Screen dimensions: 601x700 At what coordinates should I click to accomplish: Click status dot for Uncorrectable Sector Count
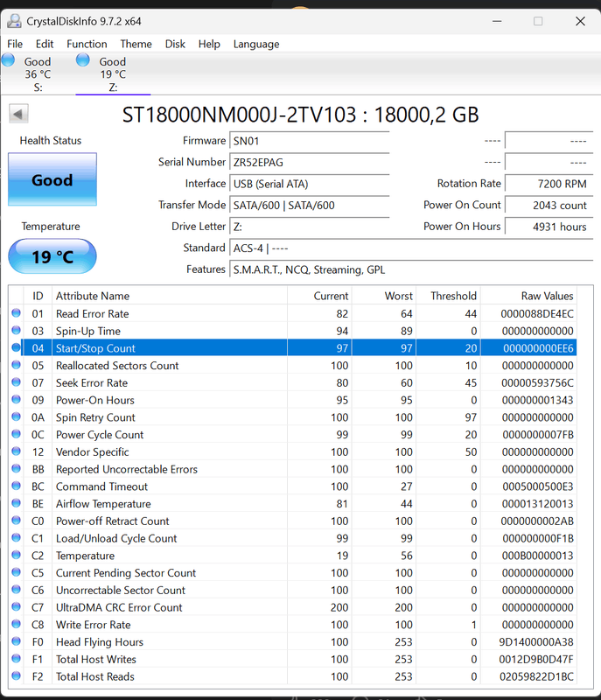pos(16,589)
